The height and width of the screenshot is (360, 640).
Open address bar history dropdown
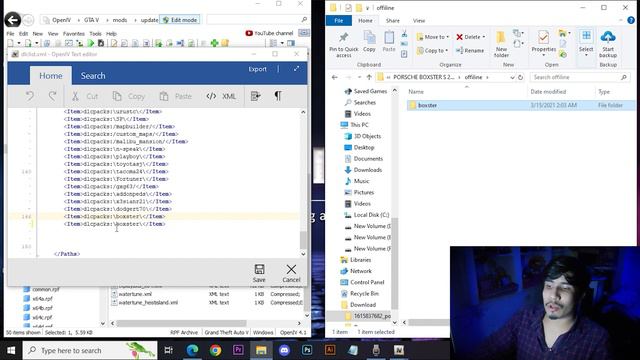512,77
